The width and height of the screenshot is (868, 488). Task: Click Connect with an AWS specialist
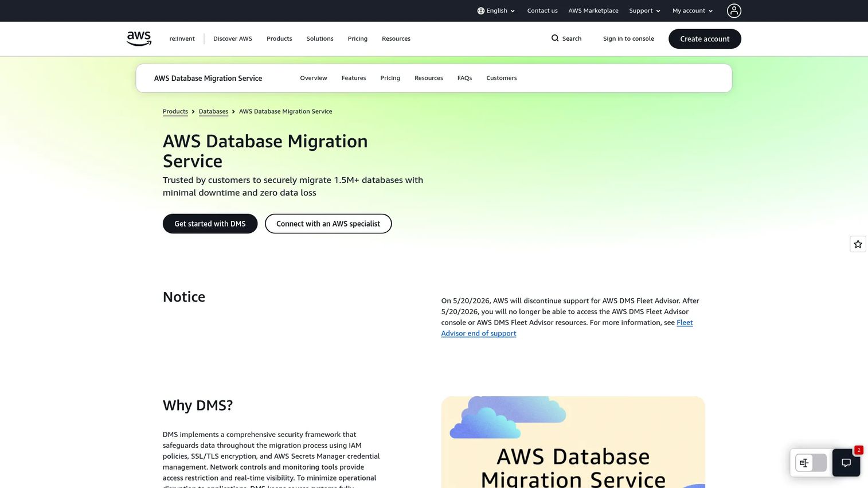328,224
